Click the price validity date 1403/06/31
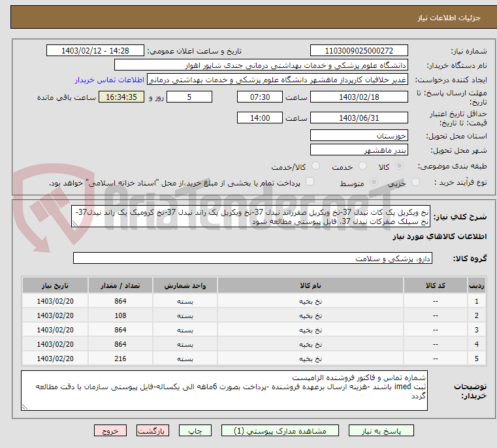Screen dimensions: 497x448 coord(359,118)
